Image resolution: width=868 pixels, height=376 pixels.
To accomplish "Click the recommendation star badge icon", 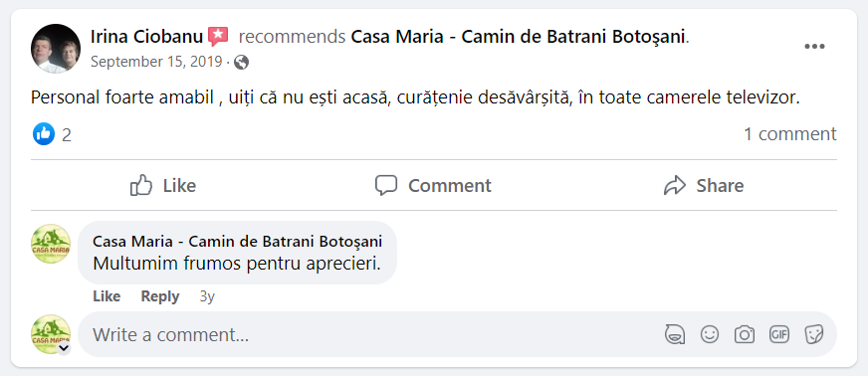I will tap(218, 37).
